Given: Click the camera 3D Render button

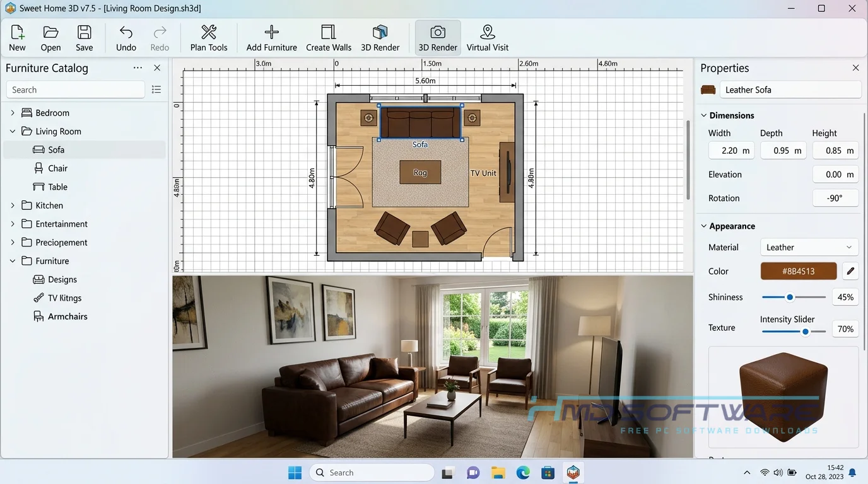Looking at the screenshot, I should (x=438, y=38).
